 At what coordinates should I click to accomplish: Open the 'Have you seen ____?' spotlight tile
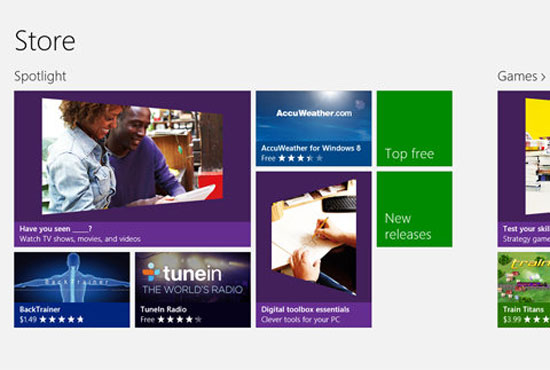click(x=132, y=169)
